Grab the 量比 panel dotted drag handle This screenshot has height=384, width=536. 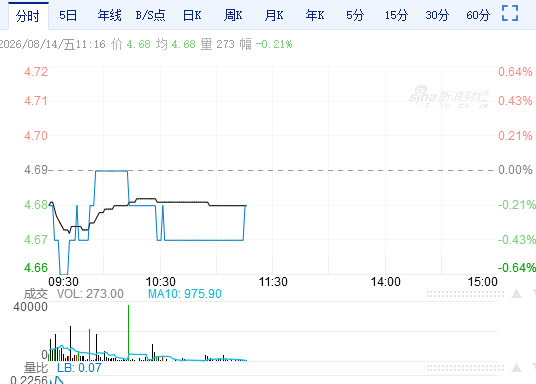point(465,368)
